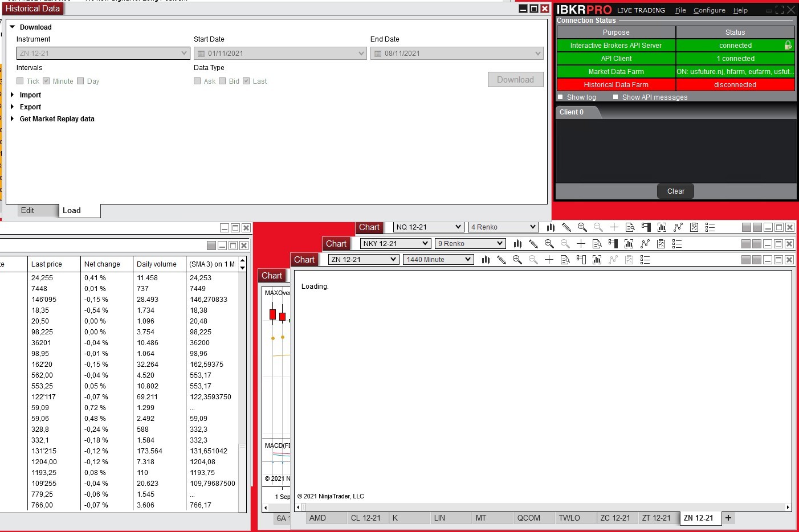This screenshot has width=799, height=532.
Task: Open chart trader on ZN 12-21 chart
Action: point(581,260)
